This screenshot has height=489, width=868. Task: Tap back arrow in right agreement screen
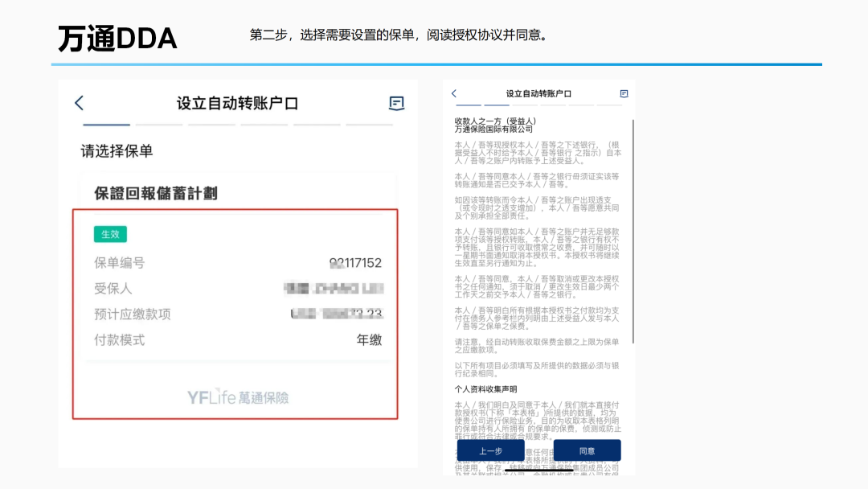[454, 93]
